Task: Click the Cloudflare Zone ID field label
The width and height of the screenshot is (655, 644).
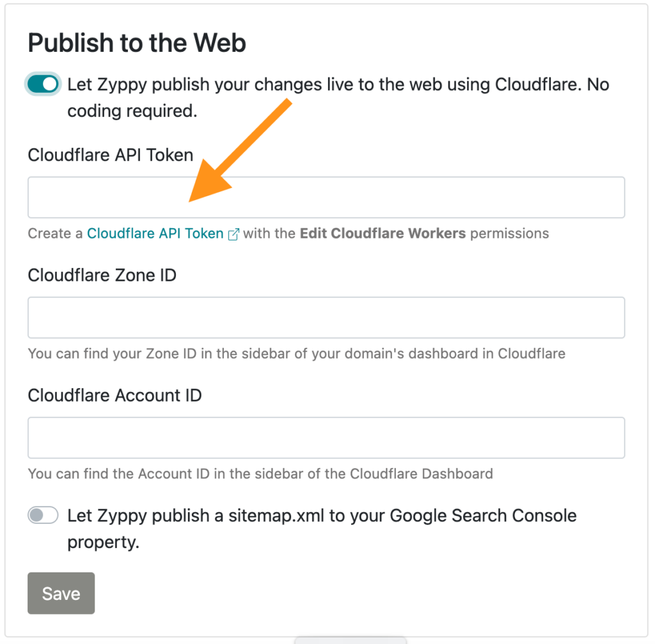Action: coord(102,275)
